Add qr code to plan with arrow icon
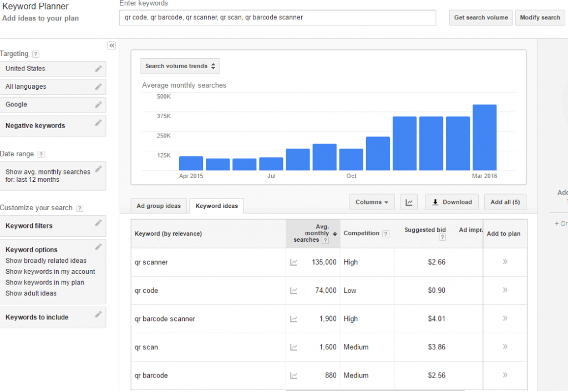 [x=504, y=290]
